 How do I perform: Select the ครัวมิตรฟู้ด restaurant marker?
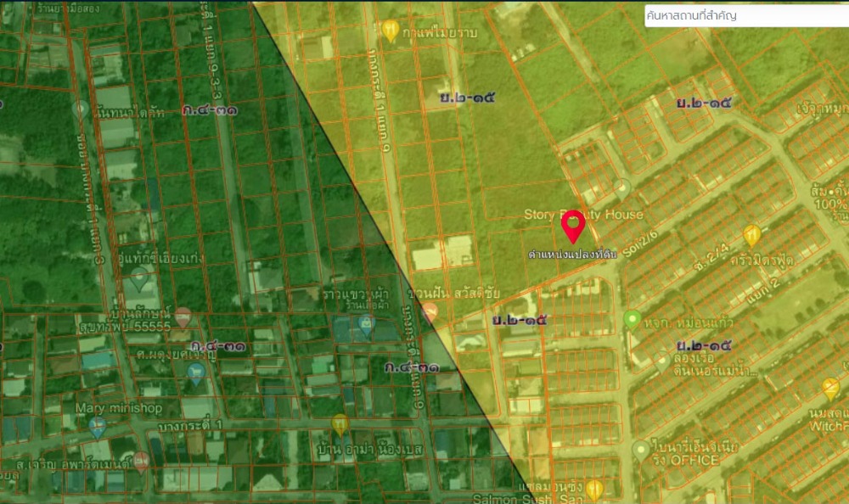(751, 235)
